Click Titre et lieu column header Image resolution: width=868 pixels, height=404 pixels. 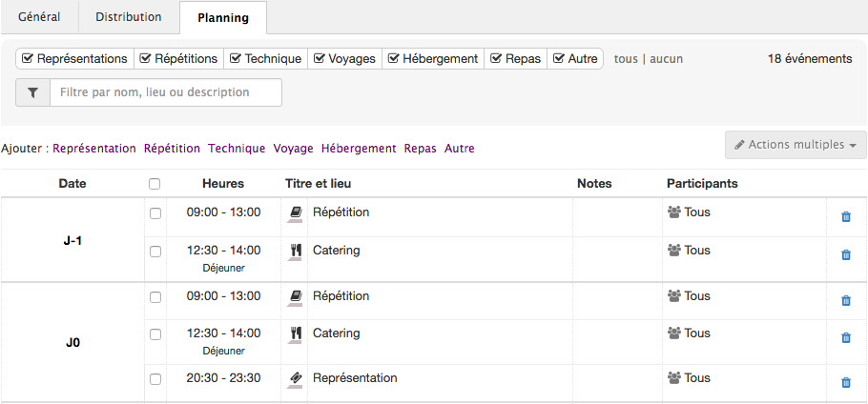click(319, 184)
